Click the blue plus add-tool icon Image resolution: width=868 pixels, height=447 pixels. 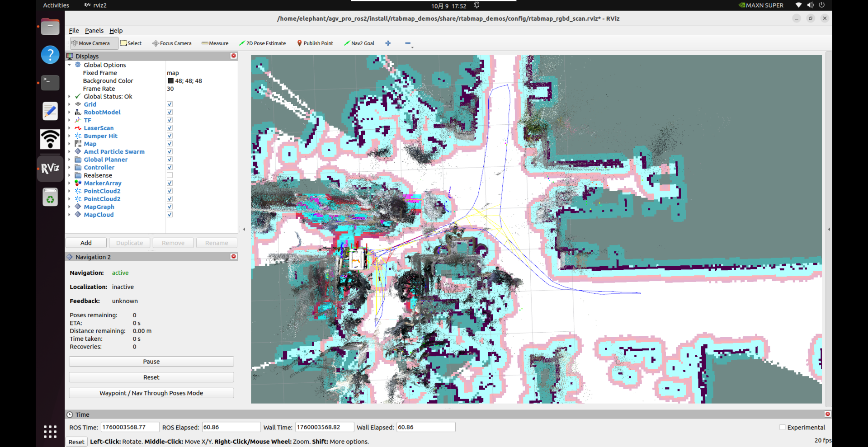click(388, 43)
